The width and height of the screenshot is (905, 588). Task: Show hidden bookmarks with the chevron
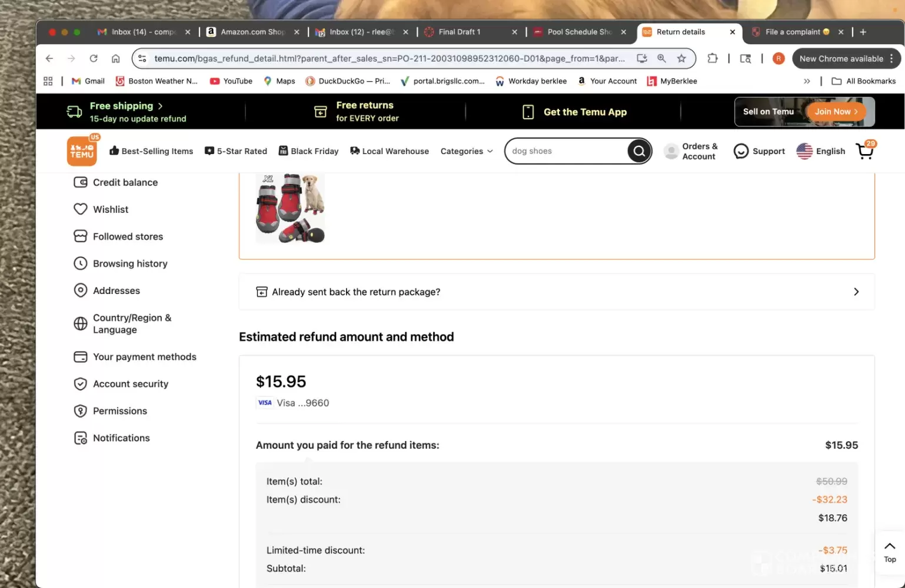coord(807,81)
